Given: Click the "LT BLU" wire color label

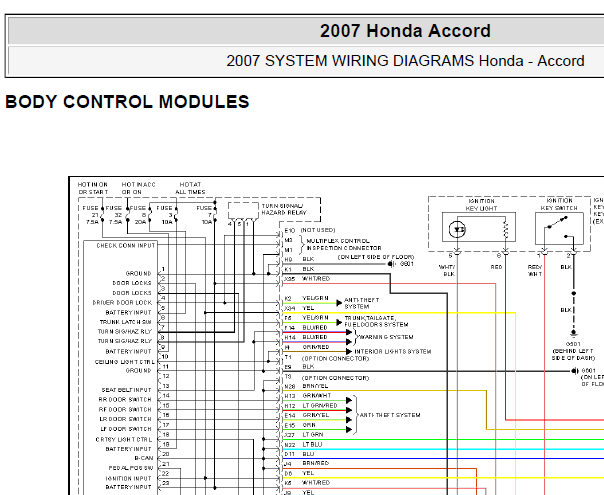Looking at the screenshot, I should tap(312, 444).
